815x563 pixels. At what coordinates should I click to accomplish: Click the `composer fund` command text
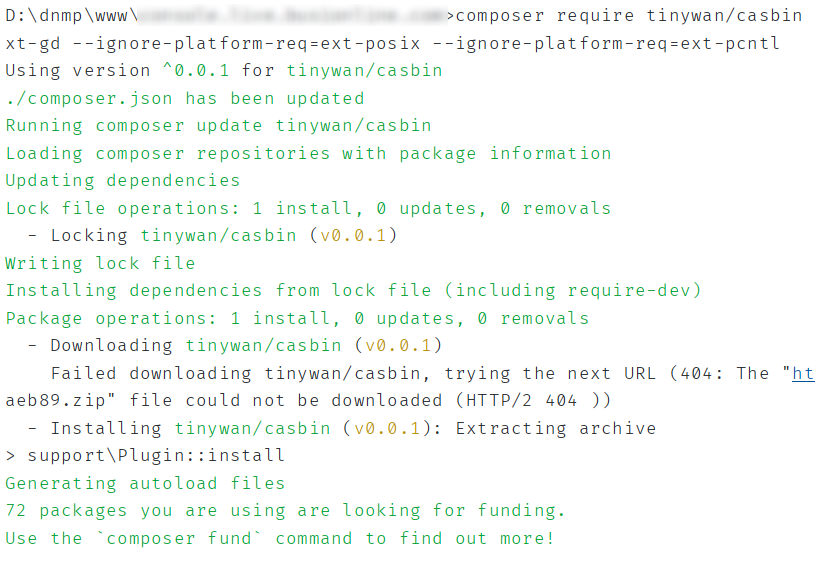179,539
